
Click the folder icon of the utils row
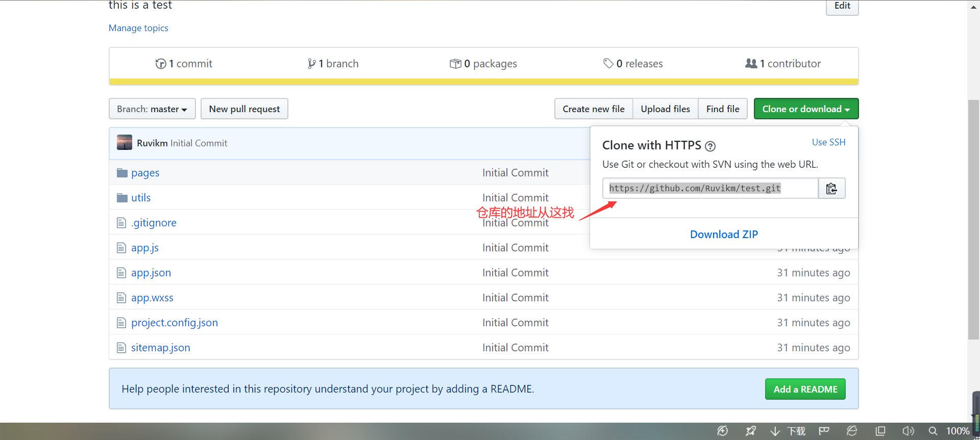click(x=122, y=198)
